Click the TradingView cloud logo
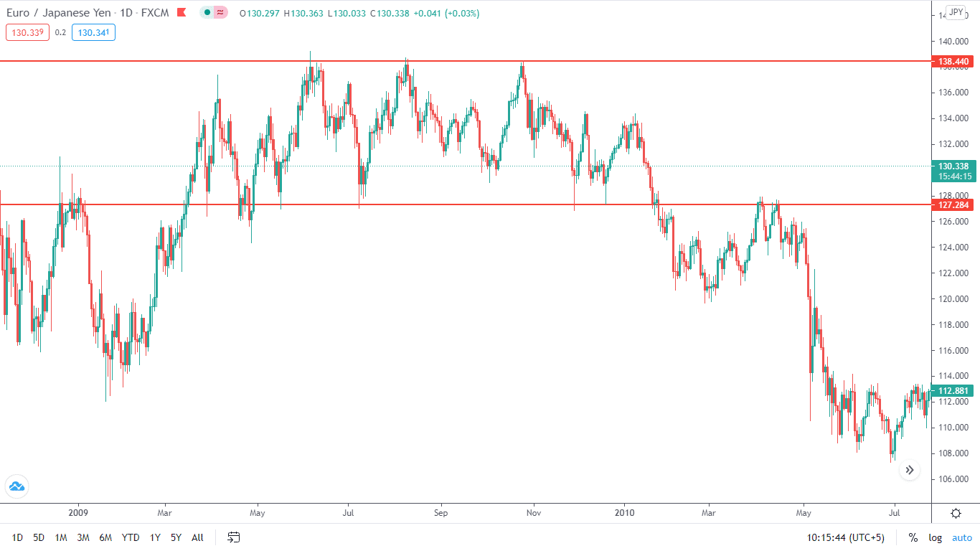The width and height of the screenshot is (980, 551). click(x=16, y=486)
